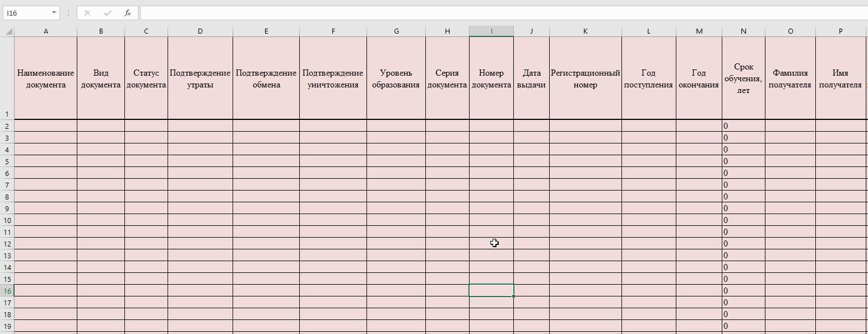
Task: Select the "Дата выдачи" header cell
Action: point(531,78)
